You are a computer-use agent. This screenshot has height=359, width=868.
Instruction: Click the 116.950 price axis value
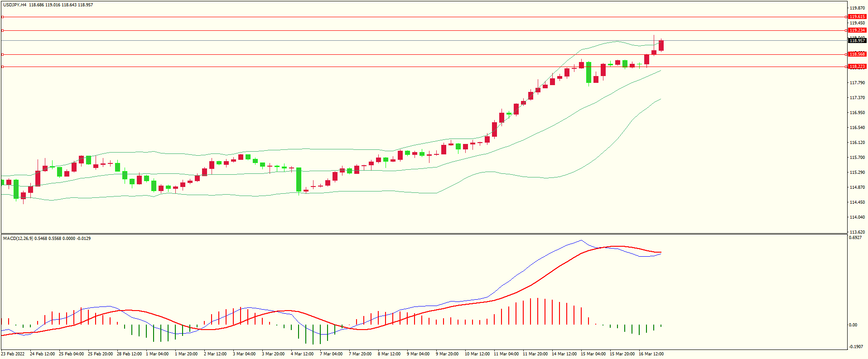[x=857, y=113]
